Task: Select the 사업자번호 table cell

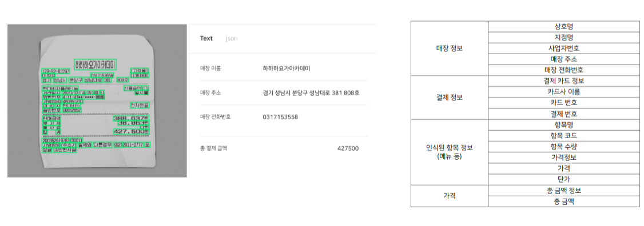Action: [x=563, y=48]
